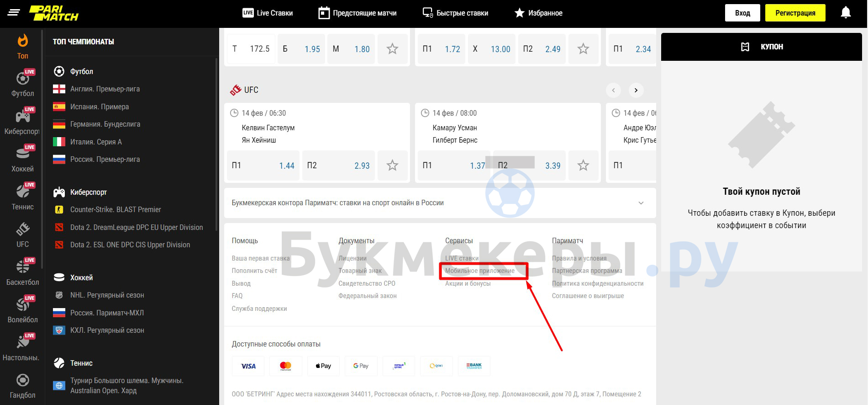Open Служба поддержки link
868x405 pixels.
pos(259,309)
